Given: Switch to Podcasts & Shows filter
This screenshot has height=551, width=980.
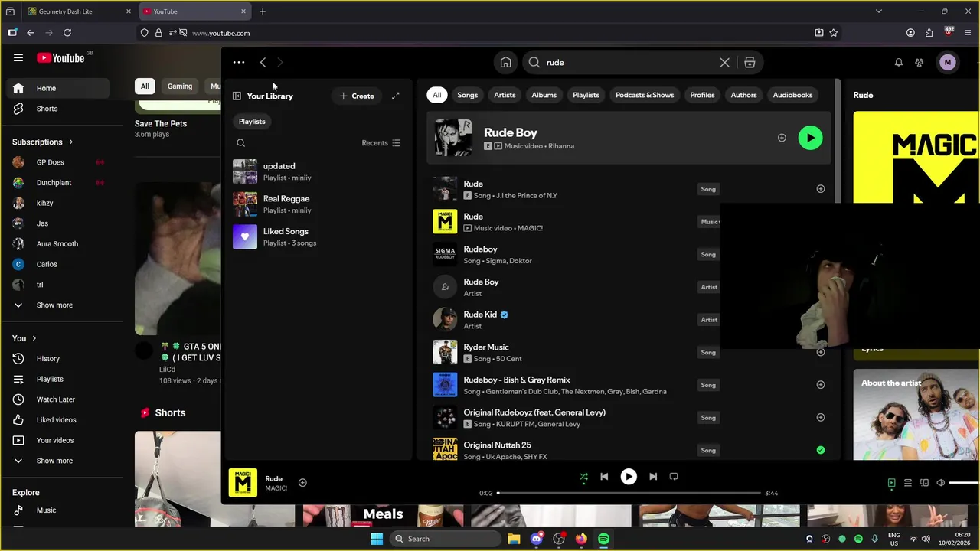Looking at the screenshot, I should tap(645, 95).
